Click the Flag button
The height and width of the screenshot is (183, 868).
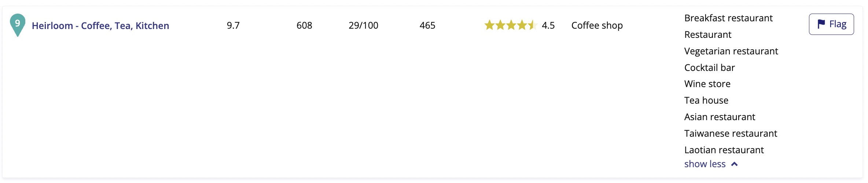coord(831,24)
